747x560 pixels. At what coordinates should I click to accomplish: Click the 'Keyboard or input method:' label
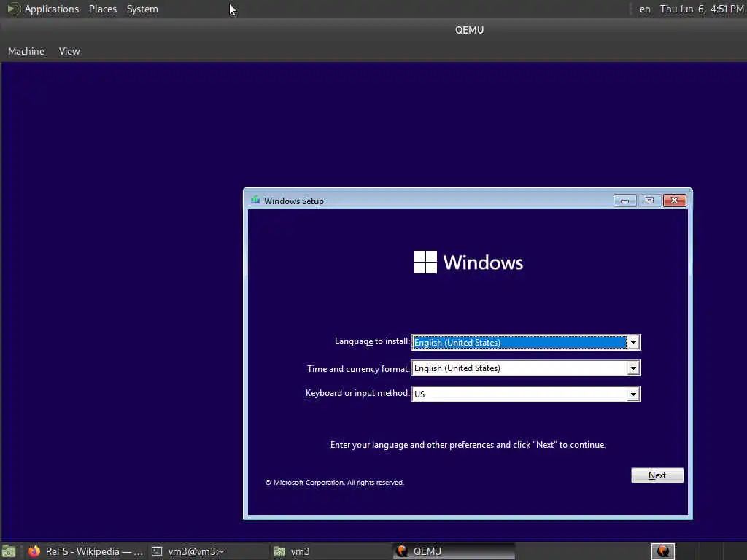[357, 393]
